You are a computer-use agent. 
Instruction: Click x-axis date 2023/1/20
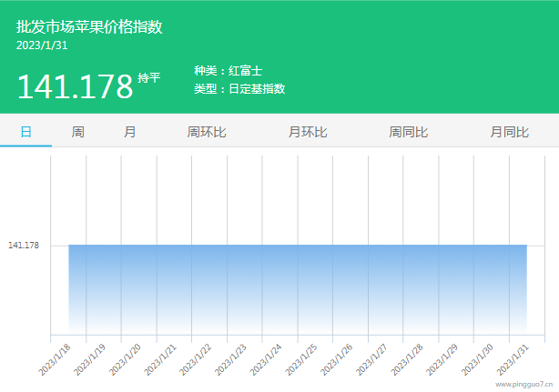pyautogui.click(x=125, y=360)
